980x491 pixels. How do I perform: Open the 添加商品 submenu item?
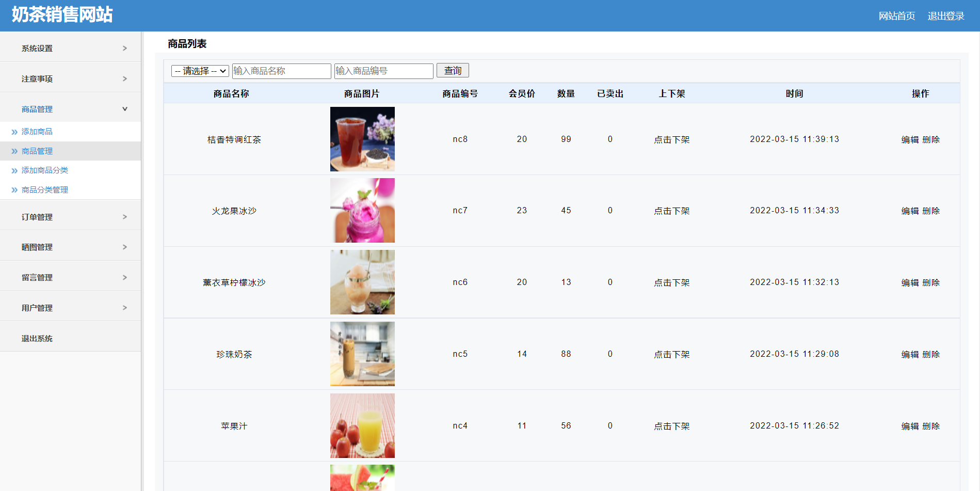pyautogui.click(x=37, y=132)
